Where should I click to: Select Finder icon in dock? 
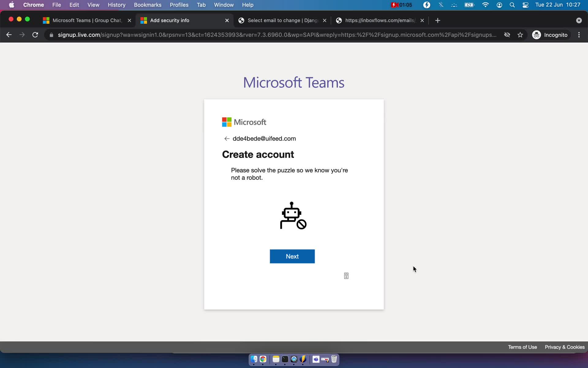coord(254,359)
